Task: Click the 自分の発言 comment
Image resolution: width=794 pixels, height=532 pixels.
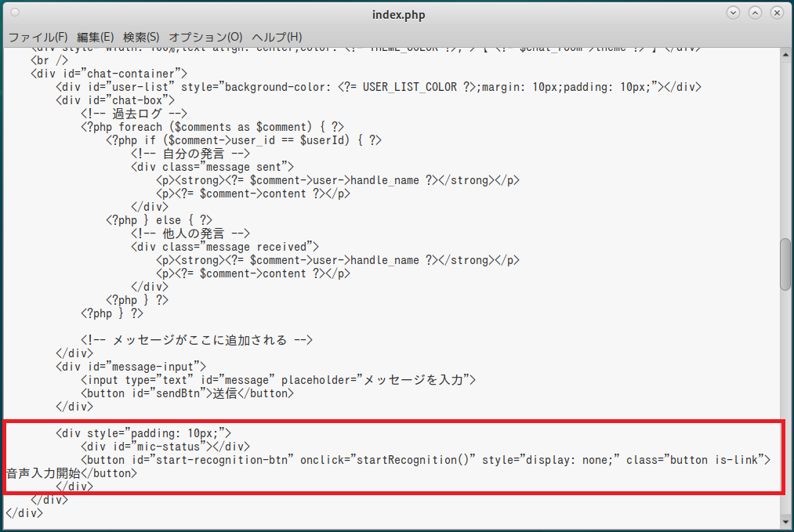Action: pyautogui.click(x=190, y=154)
